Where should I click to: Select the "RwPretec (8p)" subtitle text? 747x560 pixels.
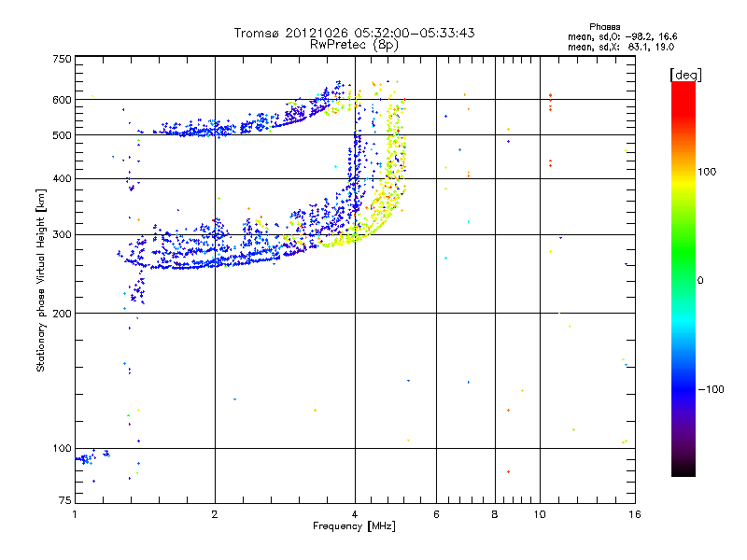pyautogui.click(x=354, y=45)
